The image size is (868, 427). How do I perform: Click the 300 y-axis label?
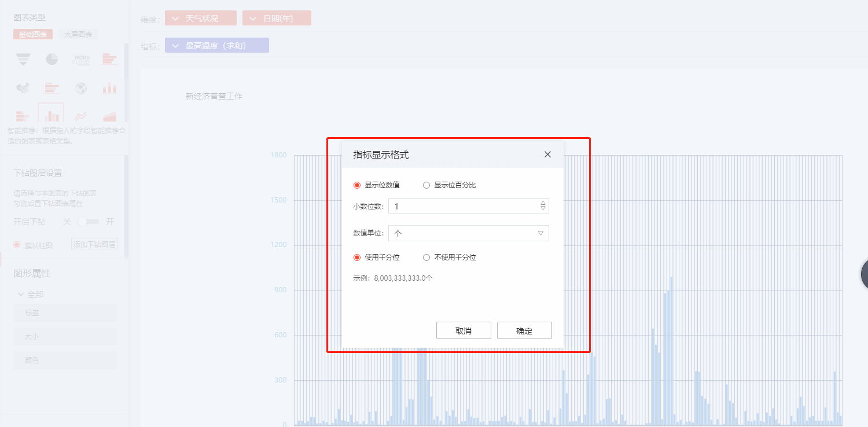click(x=280, y=380)
